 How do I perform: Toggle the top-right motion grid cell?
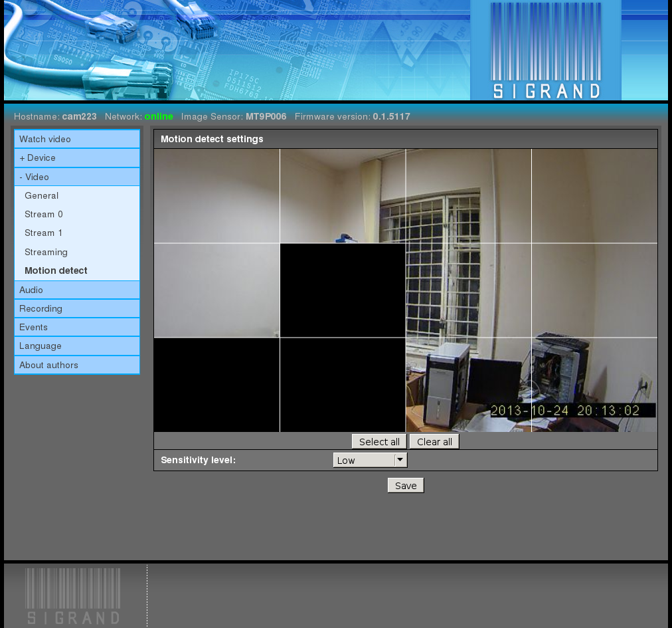(x=594, y=196)
